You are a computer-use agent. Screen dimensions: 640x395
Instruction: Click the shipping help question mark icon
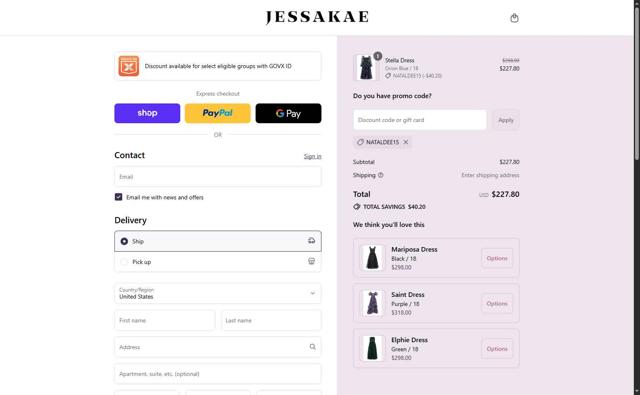click(x=380, y=175)
